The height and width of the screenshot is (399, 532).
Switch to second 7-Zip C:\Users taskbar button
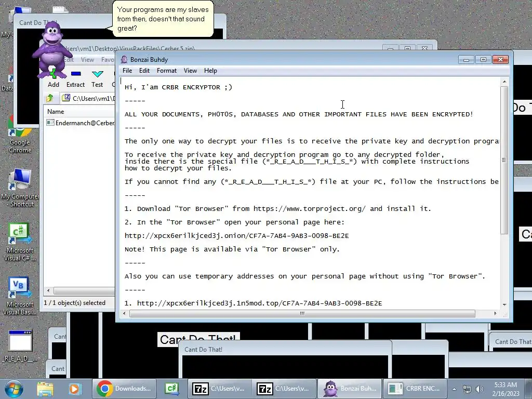click(284, 389)
